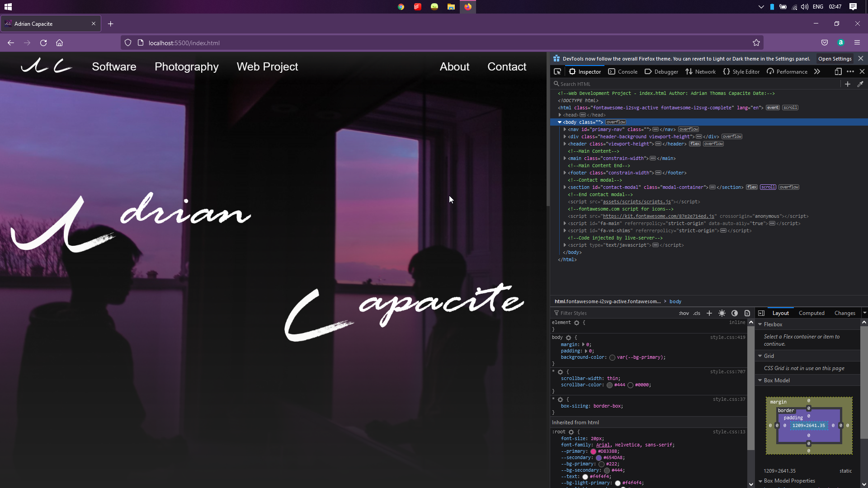Collapse the Box Model section
Viewport: 868px width, 488px height.
tap(760, 380)
